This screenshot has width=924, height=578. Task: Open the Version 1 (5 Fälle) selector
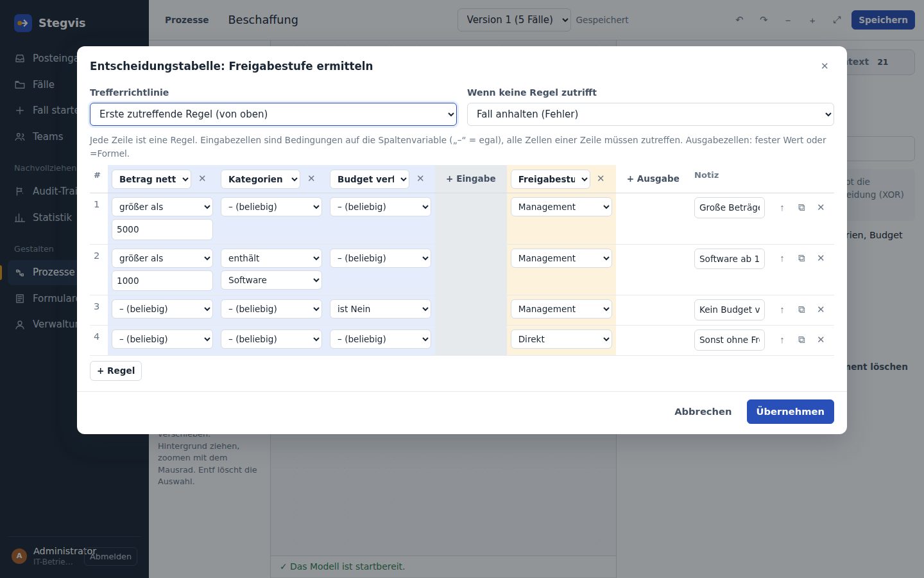pyautogui.click(x=514, y=20)
